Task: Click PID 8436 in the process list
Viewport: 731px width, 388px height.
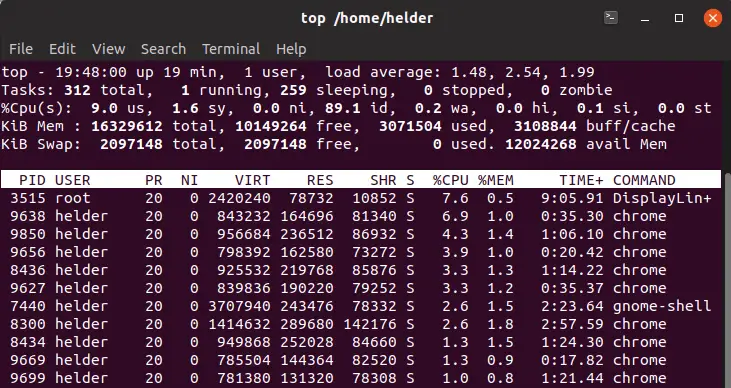Action: 28,270
